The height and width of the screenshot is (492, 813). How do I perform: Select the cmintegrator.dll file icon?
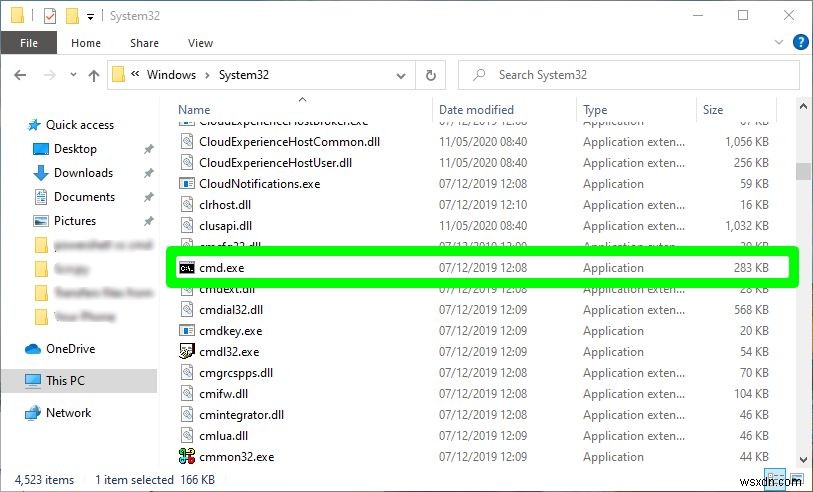click(x=187, y=415)
